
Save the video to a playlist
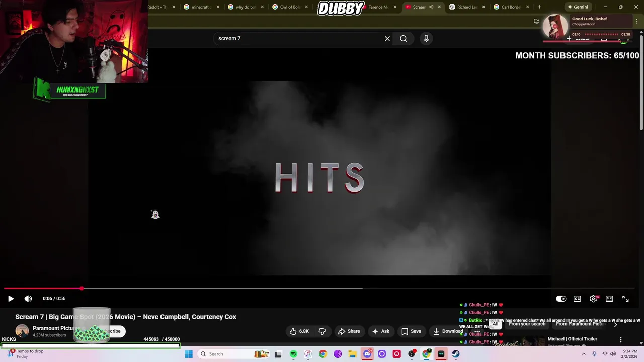pyautogui.click(x=411, y=331)
